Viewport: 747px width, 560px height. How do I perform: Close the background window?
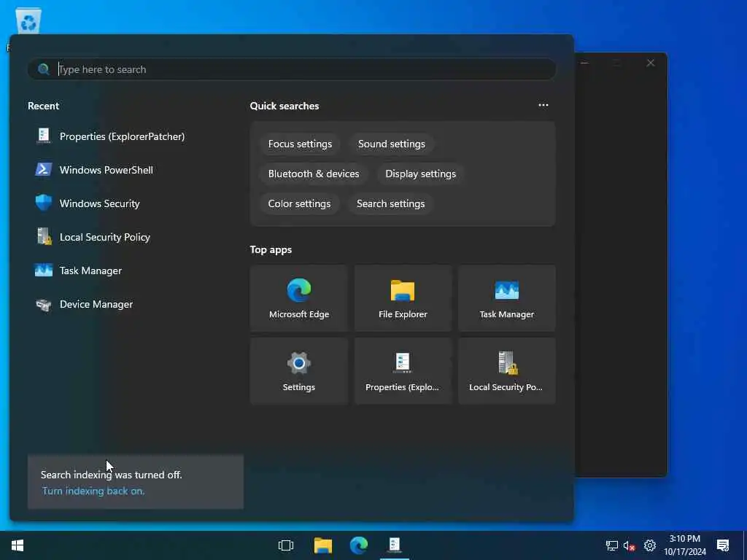pos(650,63)
